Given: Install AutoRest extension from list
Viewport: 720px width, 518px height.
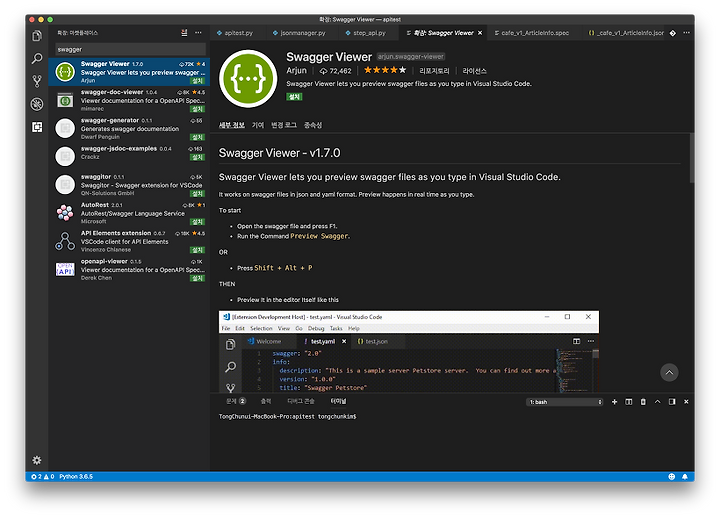Looking at the screenshot, I should (x=197, y=222).
